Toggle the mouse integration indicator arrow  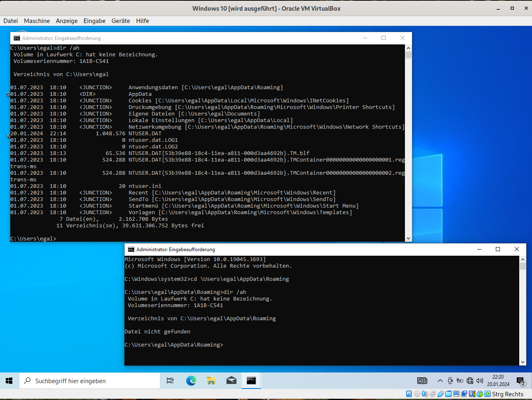point(480,393)
